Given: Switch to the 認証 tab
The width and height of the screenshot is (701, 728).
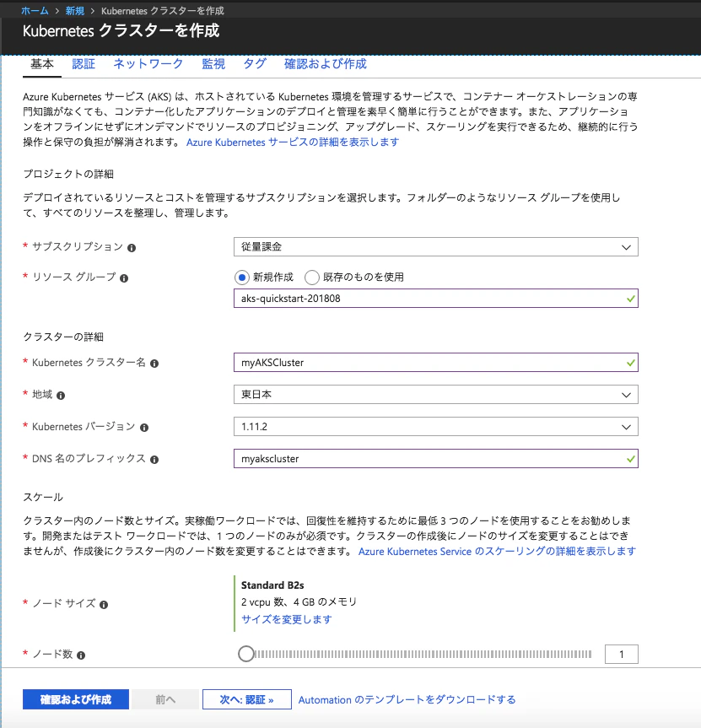Looking at the screenshot, I should (x=84, y=63).
